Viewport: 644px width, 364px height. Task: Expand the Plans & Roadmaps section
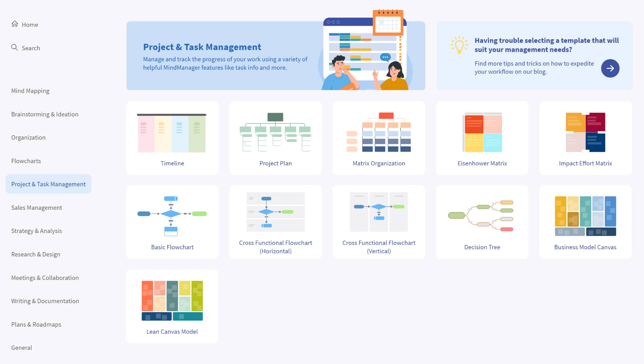[x=36, y=324]
